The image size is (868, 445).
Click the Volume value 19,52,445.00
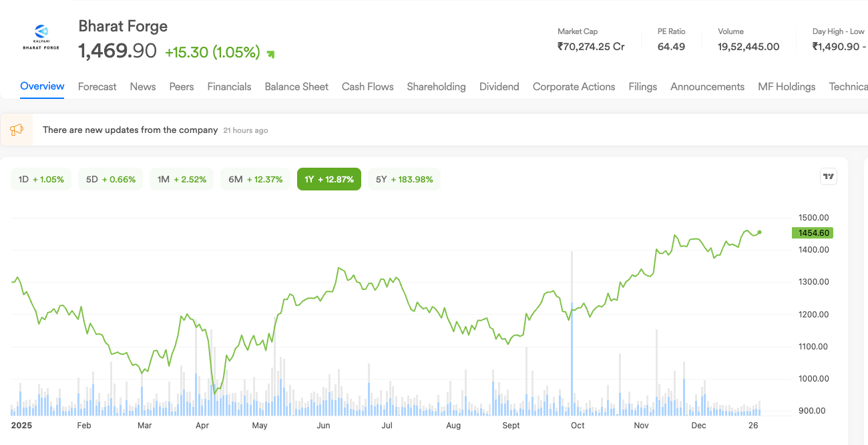point(748,47)
